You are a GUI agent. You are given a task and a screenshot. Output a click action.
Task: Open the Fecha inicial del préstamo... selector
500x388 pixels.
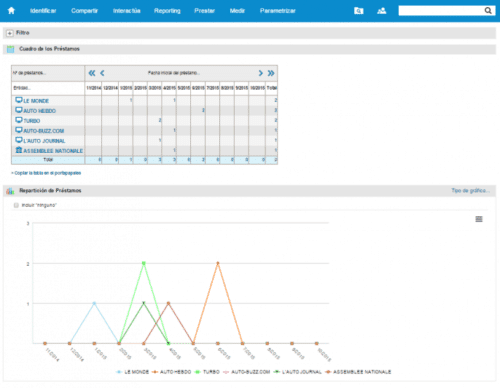174,73
